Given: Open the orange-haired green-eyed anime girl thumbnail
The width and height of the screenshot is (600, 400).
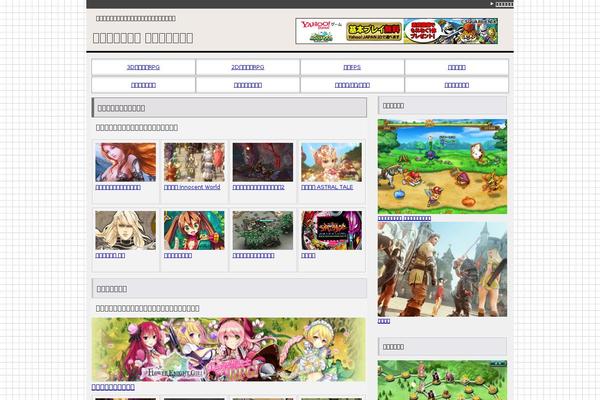Looking at the screenshot, I should coord(194,230).
